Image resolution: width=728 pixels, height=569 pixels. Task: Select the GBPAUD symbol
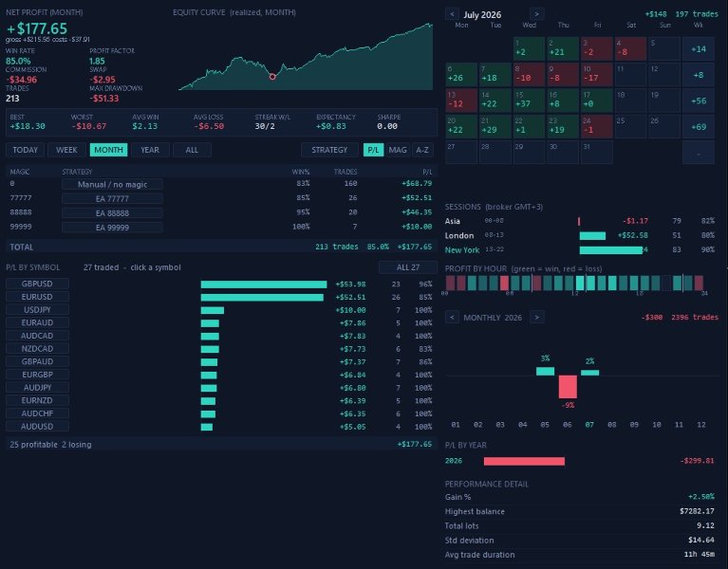click(37, 361)
